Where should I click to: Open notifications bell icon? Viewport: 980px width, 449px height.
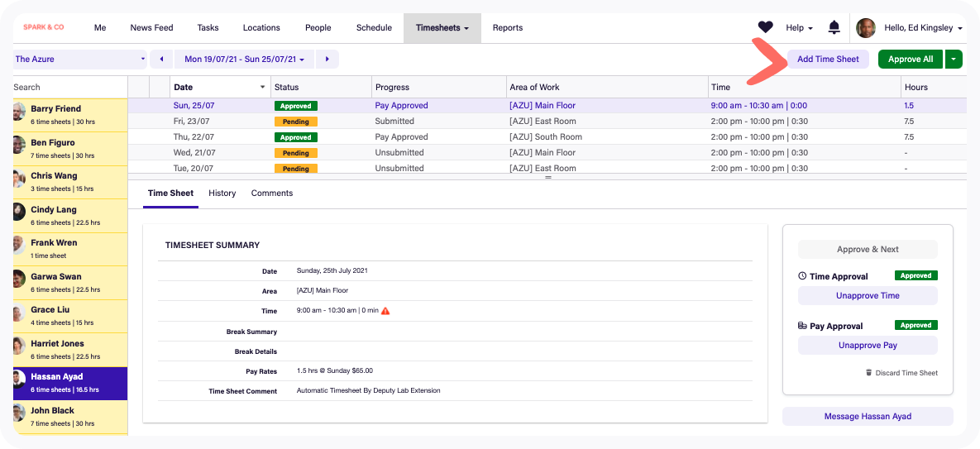coord(834,27)
